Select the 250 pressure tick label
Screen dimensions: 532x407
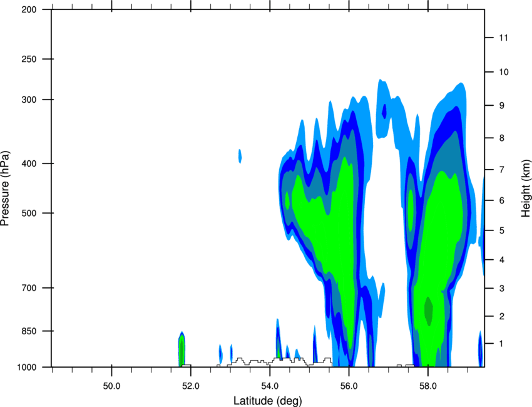(29, 59)
